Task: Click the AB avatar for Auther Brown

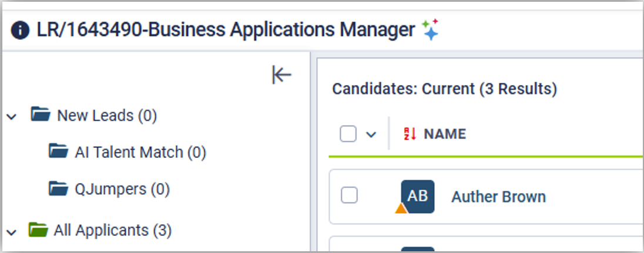Action: click(x=418, y=196)
